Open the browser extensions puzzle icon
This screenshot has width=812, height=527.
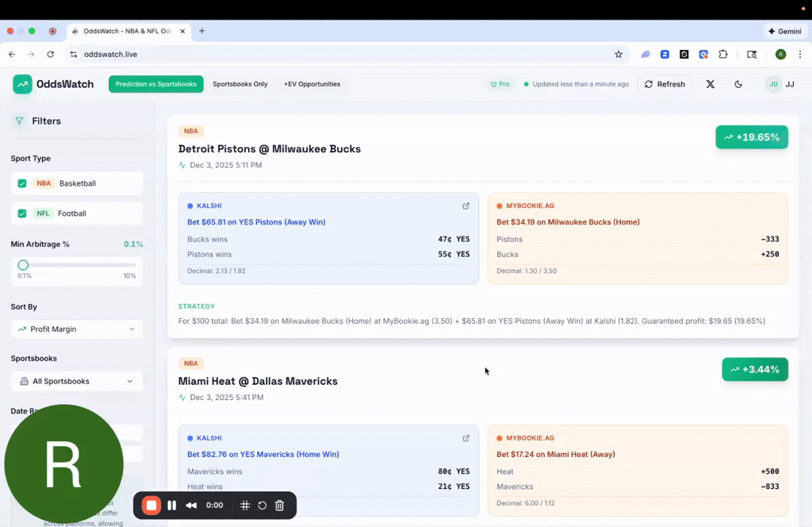pyautogui.click(x=723, y=54)
